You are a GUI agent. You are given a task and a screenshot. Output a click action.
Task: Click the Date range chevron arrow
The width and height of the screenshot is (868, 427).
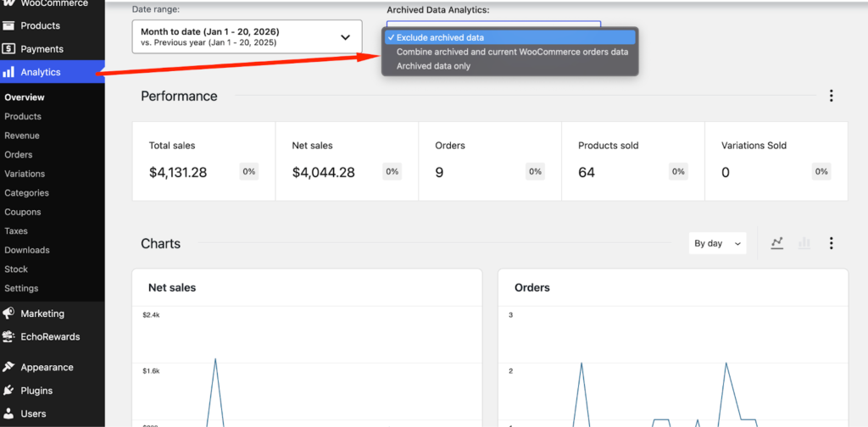point(346,37)
